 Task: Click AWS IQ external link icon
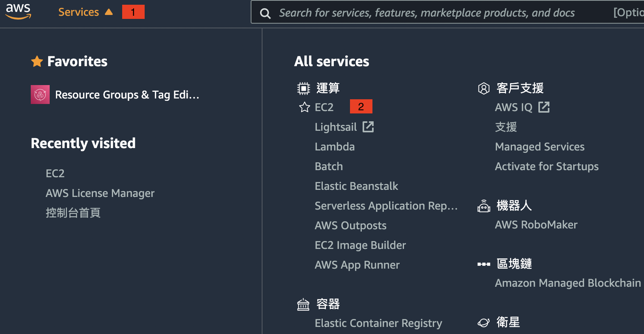[544, 107]
